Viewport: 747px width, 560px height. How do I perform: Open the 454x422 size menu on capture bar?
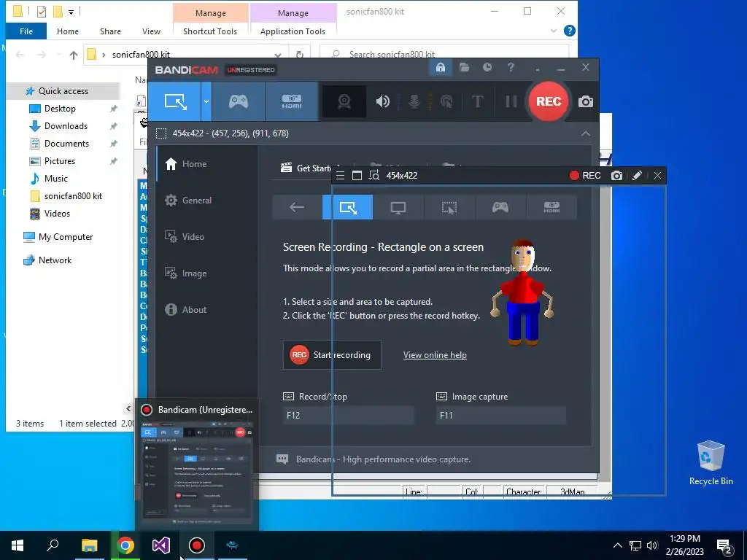402,176
